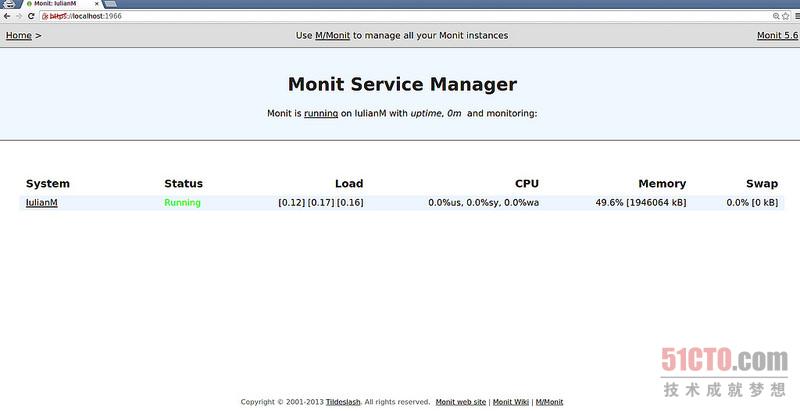
Task: Follow the M/Monit link in the top banner
Action: 333,36
